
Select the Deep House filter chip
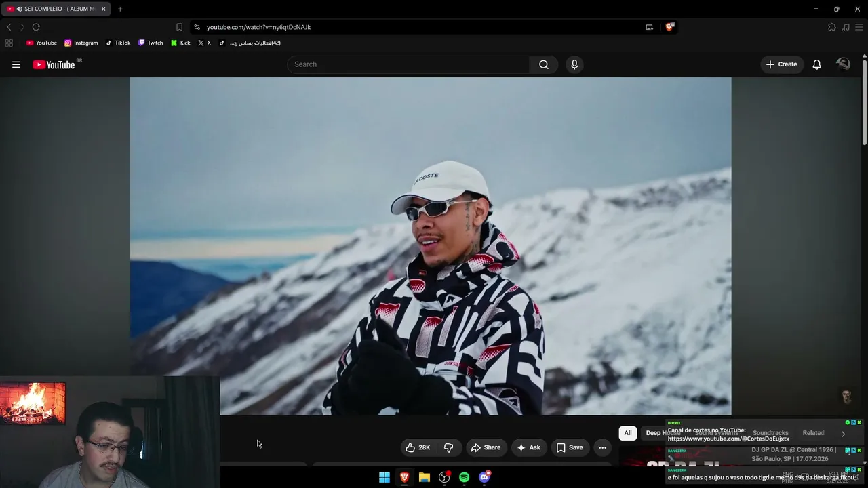click(663, 433)
